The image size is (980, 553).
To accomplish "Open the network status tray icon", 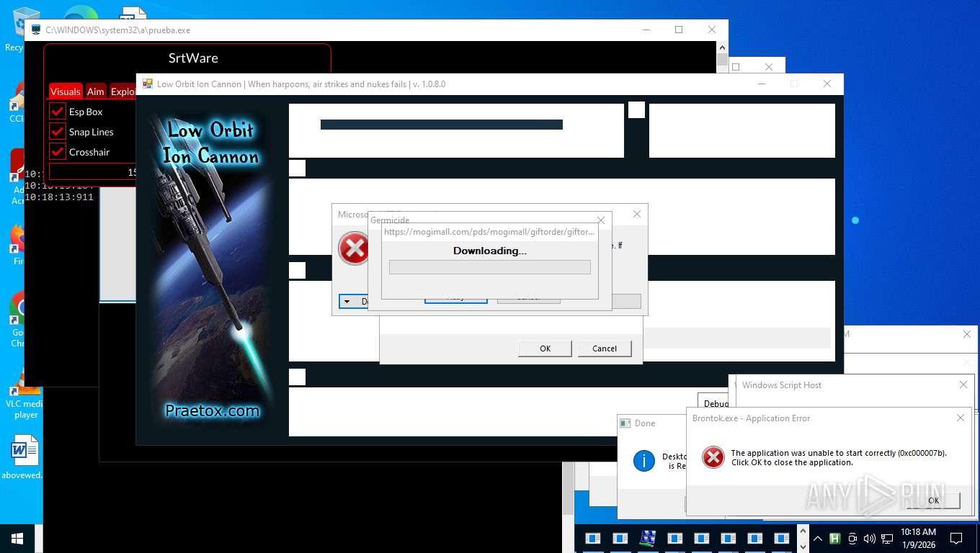I will click(887, 538).
